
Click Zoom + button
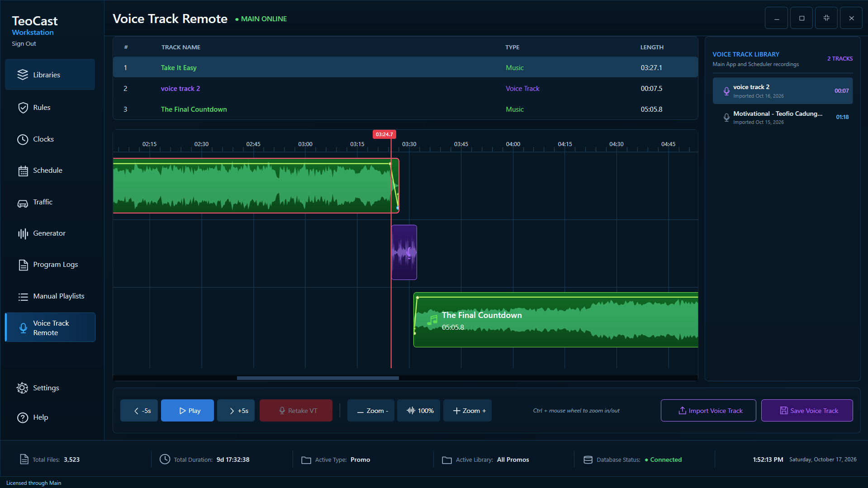(x=467, y=411)
